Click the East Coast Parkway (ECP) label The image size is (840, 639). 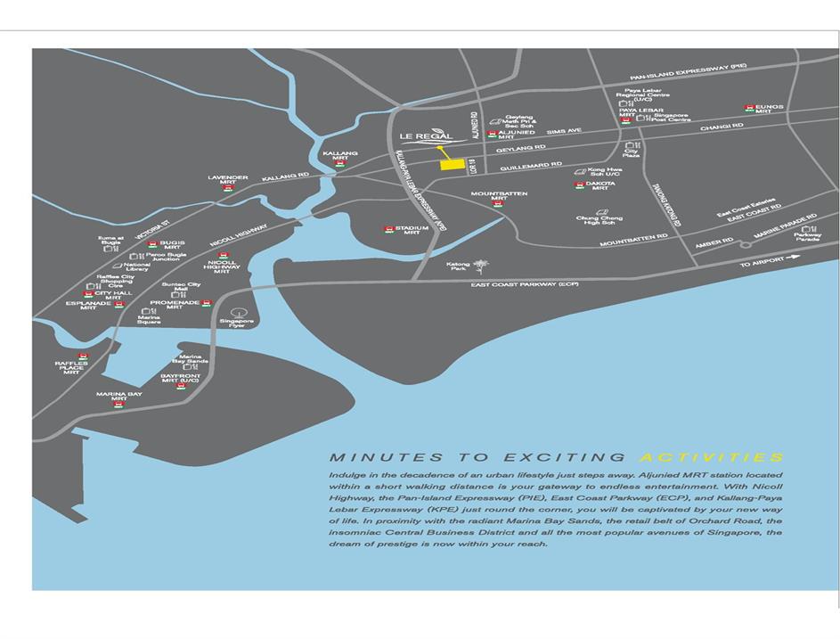[x=525, y=283]
